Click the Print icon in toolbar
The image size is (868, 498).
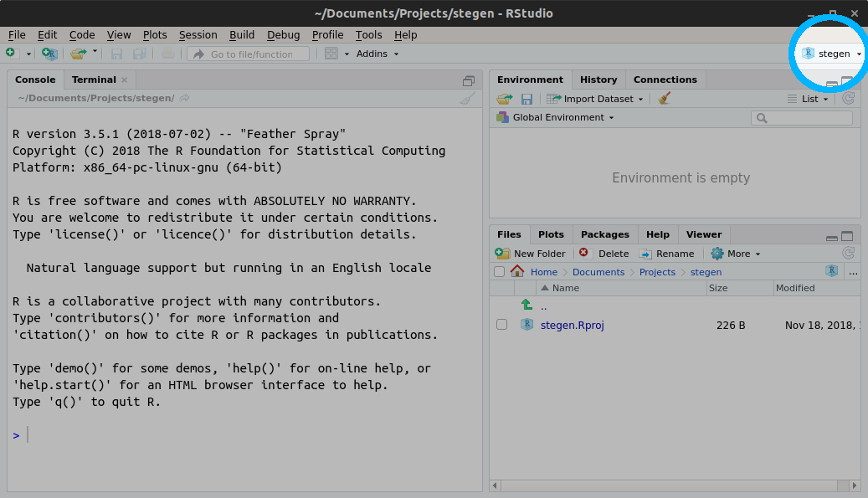(x=167, y=54)
